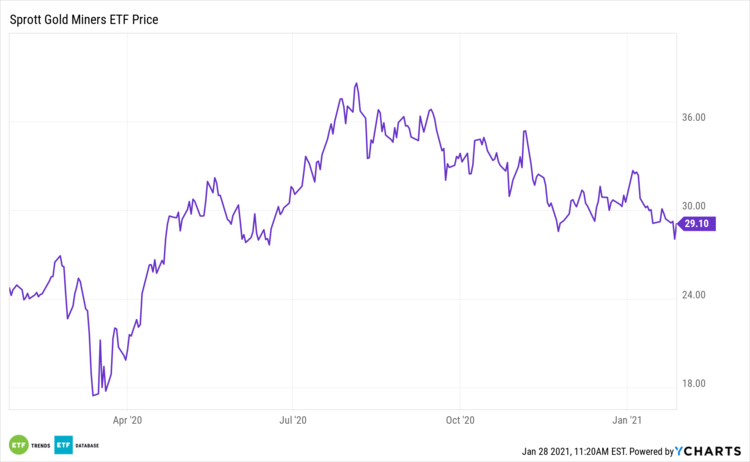Click the ETF Trends green logo
The width and height of the screenshot is (750, 462).
click(x=17, y=444)
